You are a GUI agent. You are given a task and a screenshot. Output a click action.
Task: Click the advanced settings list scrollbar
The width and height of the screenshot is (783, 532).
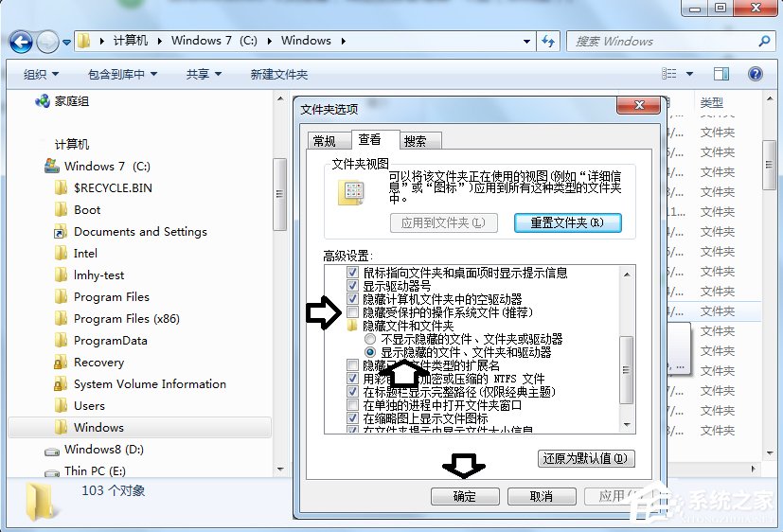coord(626,355)
